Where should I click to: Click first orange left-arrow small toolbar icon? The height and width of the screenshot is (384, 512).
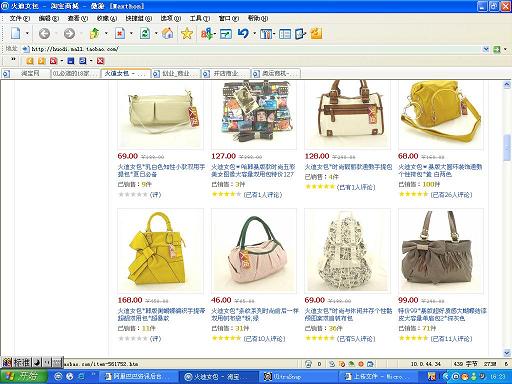30,61
